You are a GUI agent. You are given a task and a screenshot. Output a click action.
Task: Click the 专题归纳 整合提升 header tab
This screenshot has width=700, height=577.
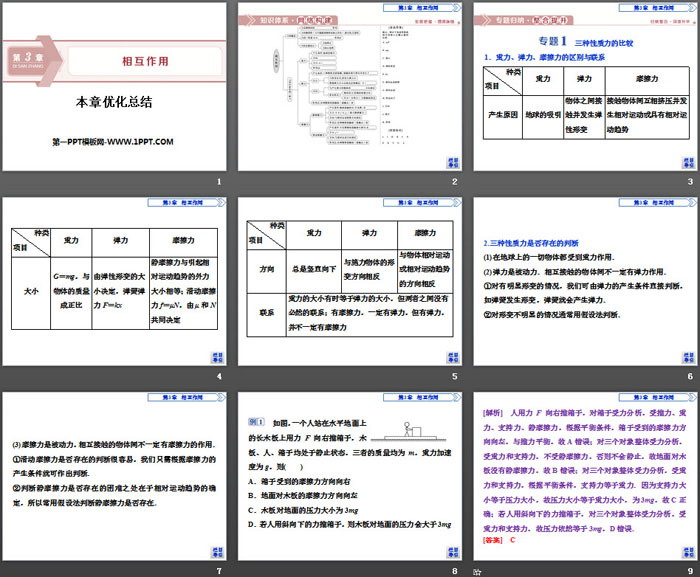[530, 19]
